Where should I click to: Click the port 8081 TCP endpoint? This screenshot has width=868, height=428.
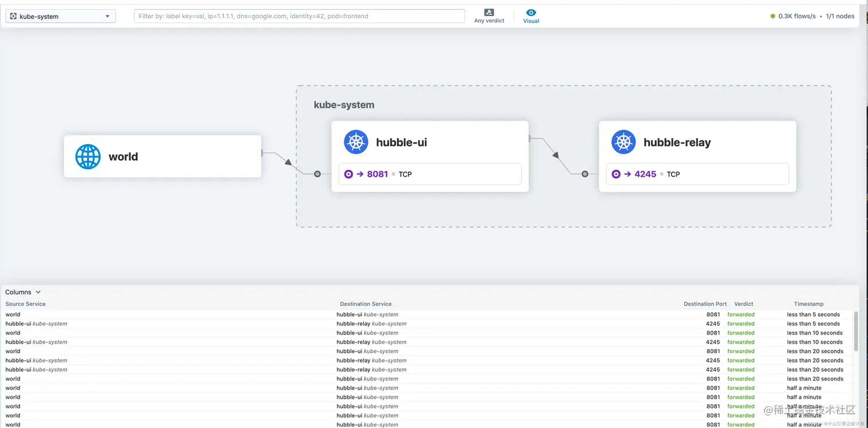point(430,174)
